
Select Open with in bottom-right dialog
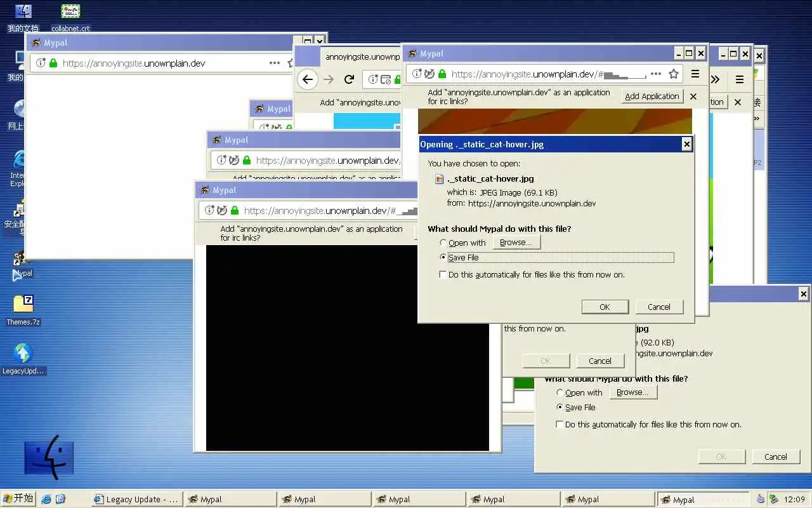[x=579, y=392]
